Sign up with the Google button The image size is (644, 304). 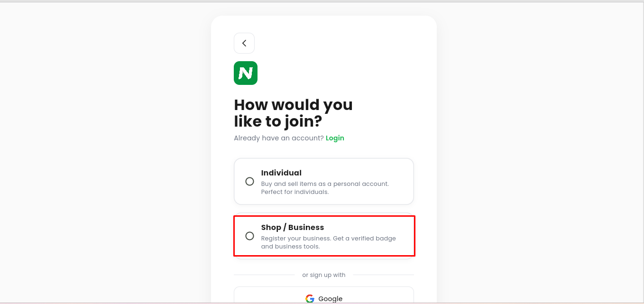324,295
